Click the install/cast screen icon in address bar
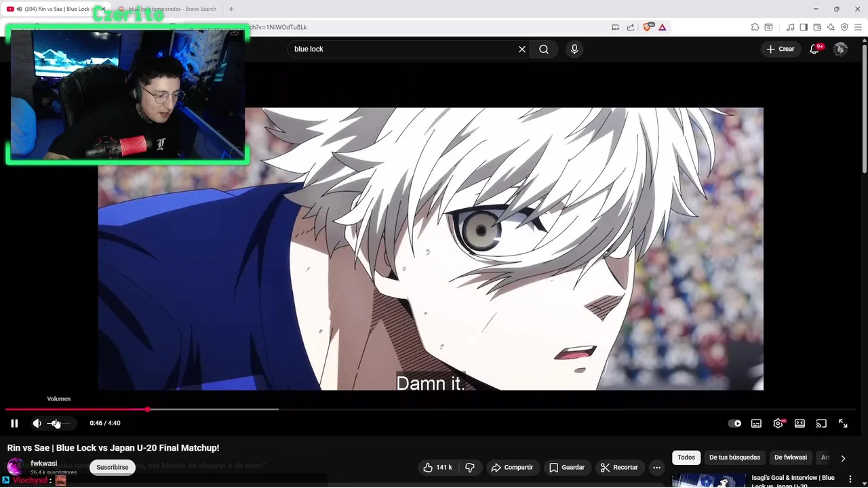Image resolution: width=868 pixels, height=488 pixels. coord(616,27)
